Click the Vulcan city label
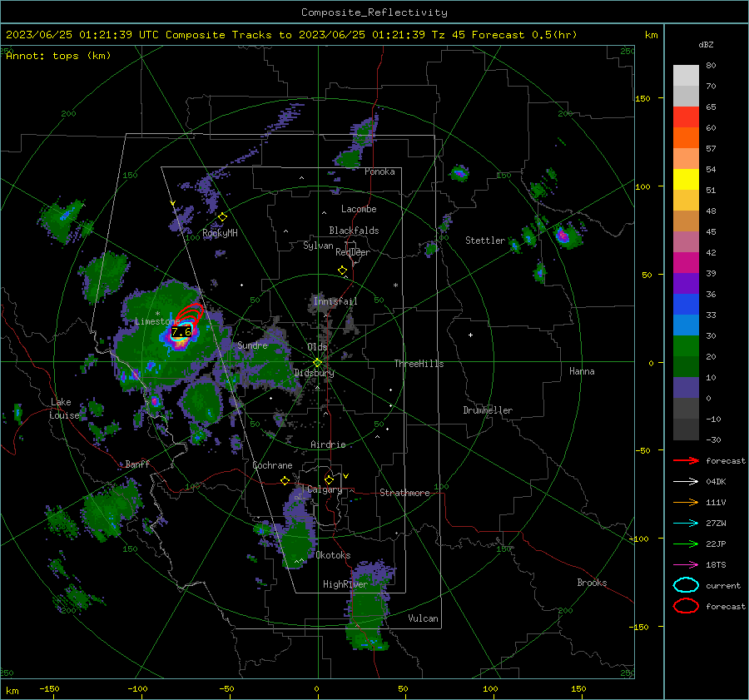Viewport: 749px width, 700px height. [x=423, y=618]
